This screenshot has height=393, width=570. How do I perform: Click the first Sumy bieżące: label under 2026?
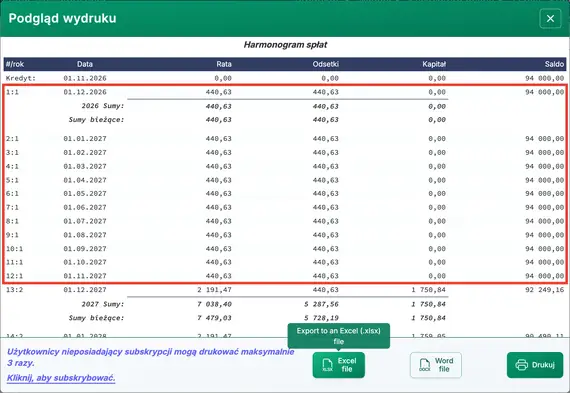click(96, 120)
